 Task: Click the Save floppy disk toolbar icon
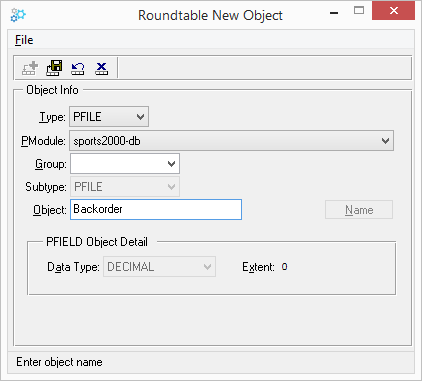pyautogui.click(x=54, y=68)
